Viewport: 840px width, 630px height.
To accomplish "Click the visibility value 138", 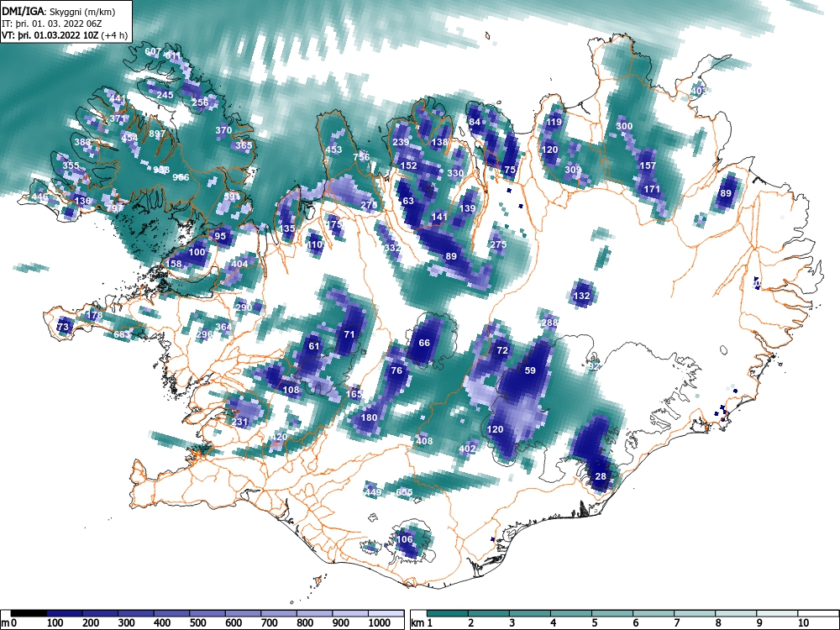I will coord(439,142).
